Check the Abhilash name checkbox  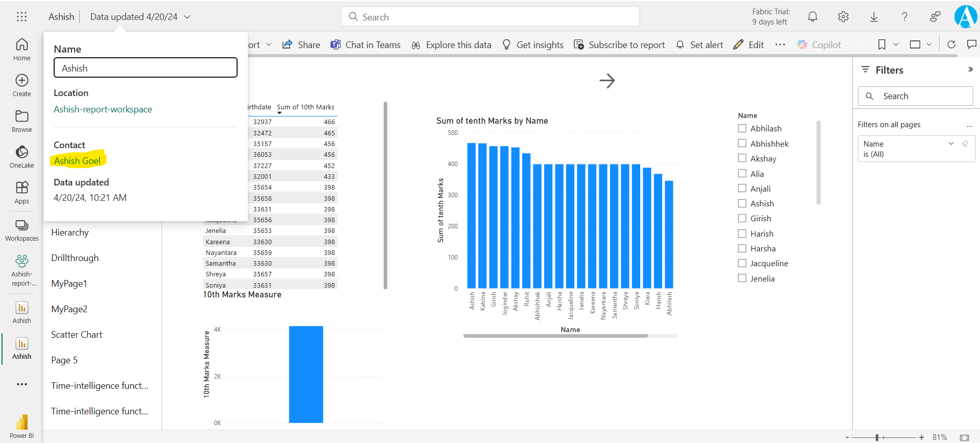pyautogui.click(x=742, y=128)
